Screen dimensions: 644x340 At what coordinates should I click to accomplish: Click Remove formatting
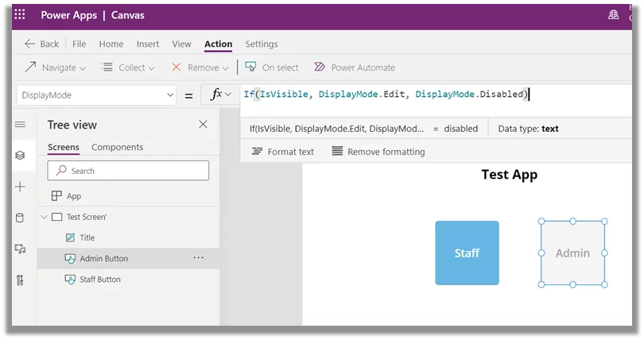378,152
